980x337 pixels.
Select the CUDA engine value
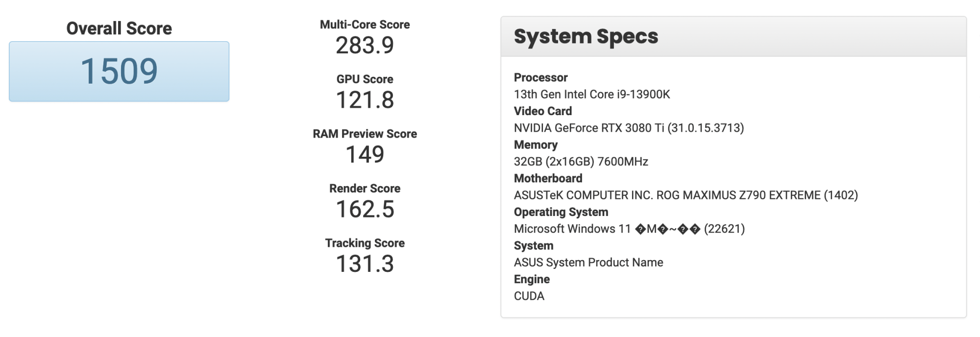click(529, 296)
